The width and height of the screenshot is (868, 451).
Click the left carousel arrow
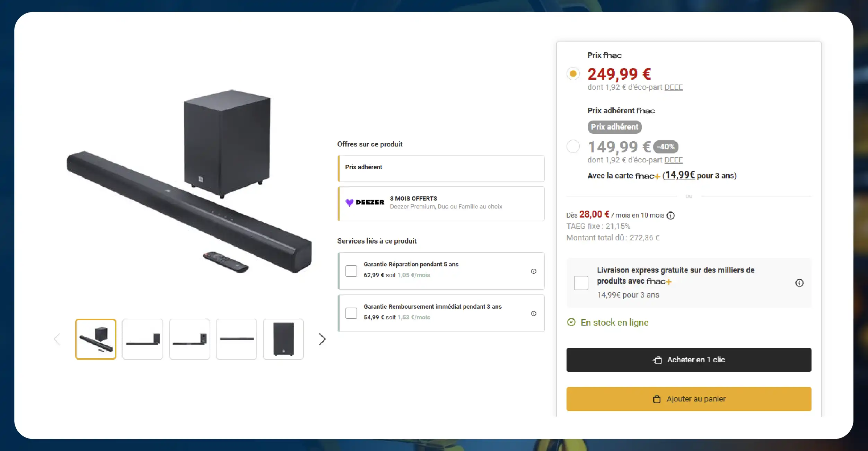click(57, 339)
